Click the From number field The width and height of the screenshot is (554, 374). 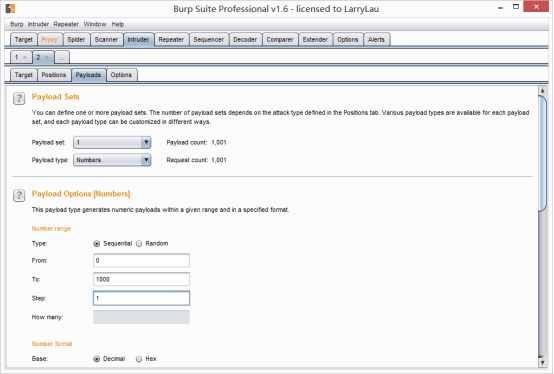tap(141, 260)
